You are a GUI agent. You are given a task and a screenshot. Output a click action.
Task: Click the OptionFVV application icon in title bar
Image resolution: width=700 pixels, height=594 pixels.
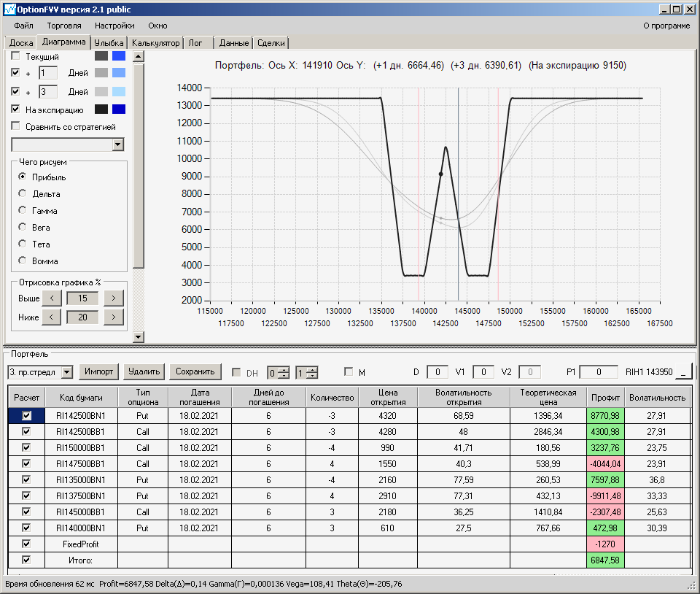[9, 9]
